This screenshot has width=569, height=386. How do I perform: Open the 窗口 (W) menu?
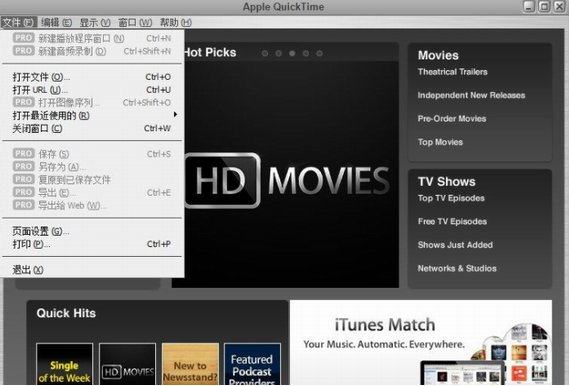(x=135, y=22)
